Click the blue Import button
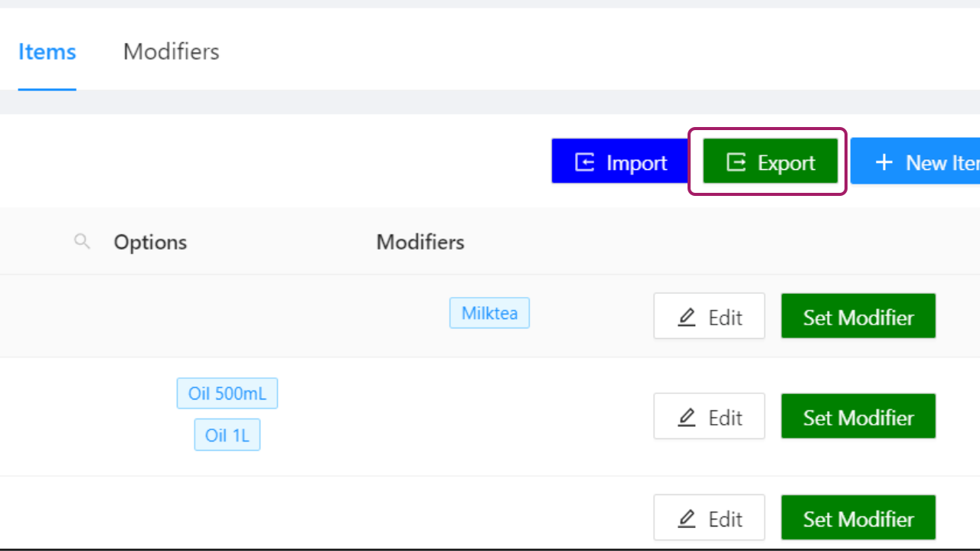Viewport: 980px width, 551px height. (620, 161)
